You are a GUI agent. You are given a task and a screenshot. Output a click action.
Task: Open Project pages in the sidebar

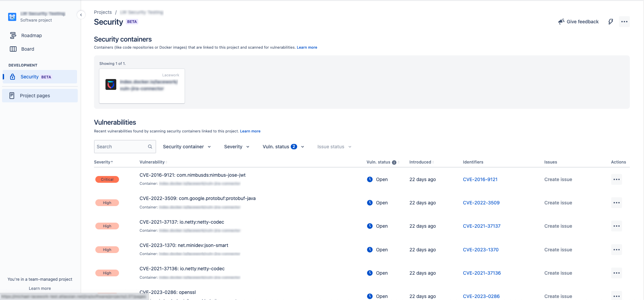tap(40, 96)
